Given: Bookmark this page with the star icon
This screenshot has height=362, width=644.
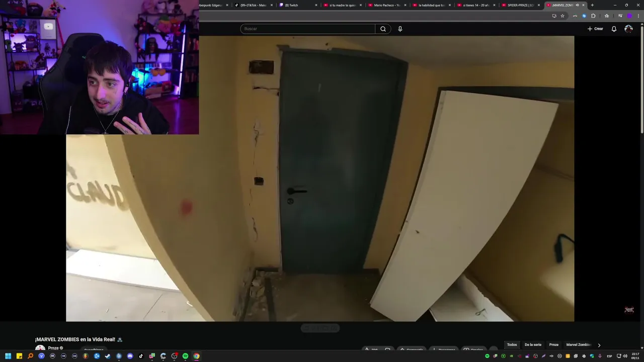Looking at the screenshot, I should pos(562,16).
